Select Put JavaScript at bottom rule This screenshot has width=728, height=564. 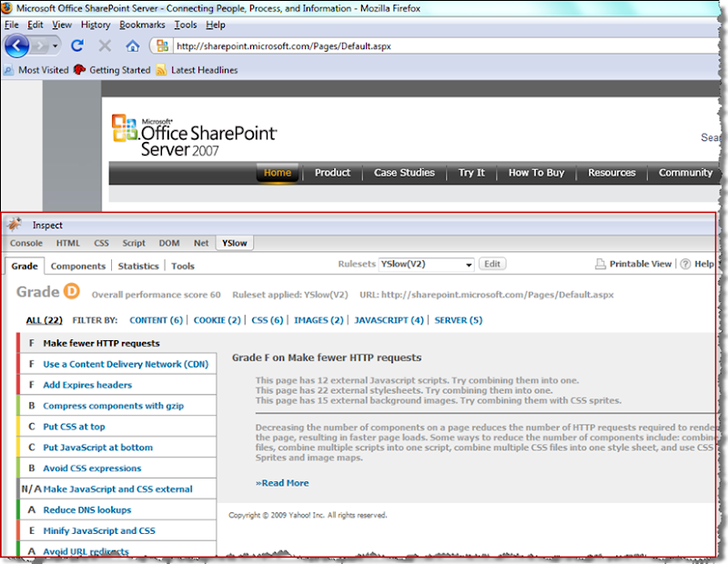click(x=116, y=448)
